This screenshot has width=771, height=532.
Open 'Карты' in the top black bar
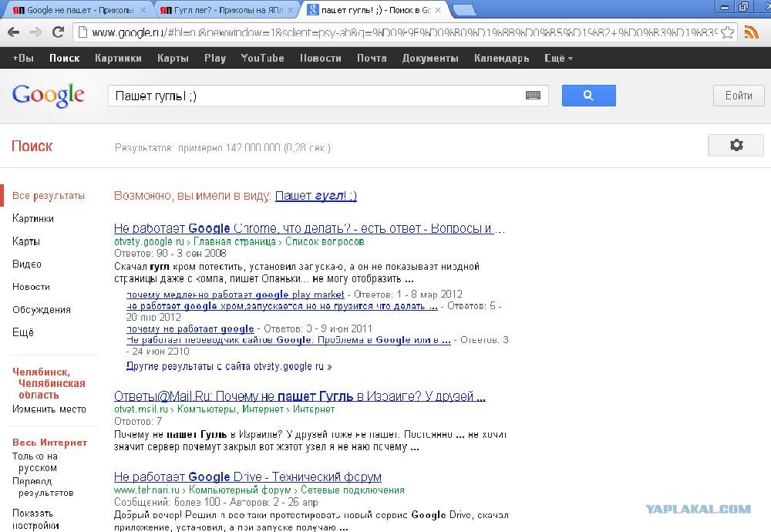[173, 58]
